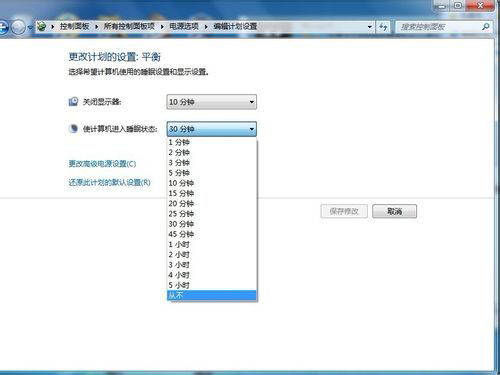500x375 pixels.
Task: Expand the address bar history dropdown
Action: (370, 27)
